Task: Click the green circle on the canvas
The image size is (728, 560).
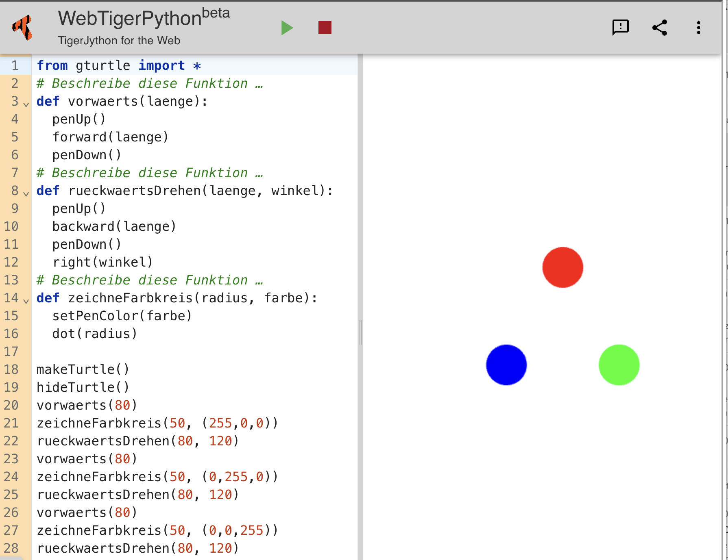Action: [619, 365]
